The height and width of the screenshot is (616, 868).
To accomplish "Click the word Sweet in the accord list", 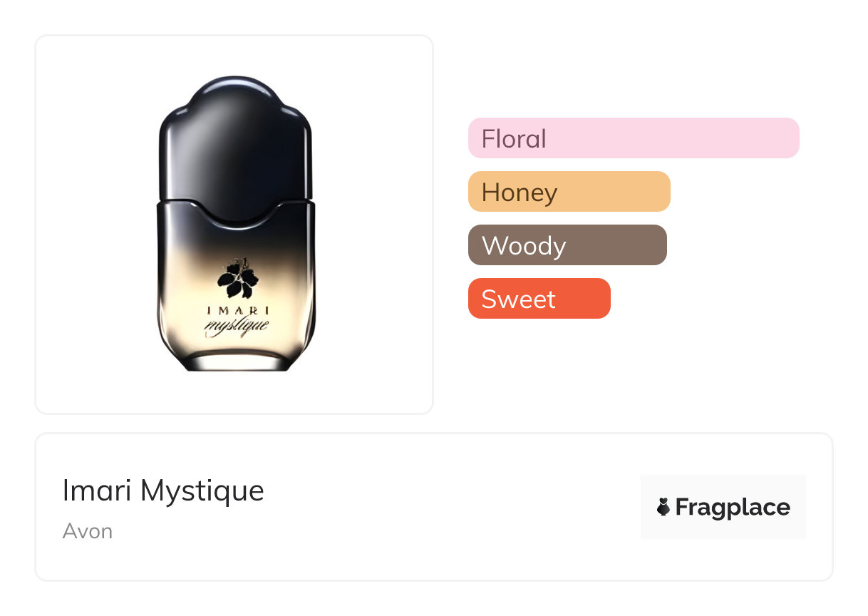I will [518, 299].
